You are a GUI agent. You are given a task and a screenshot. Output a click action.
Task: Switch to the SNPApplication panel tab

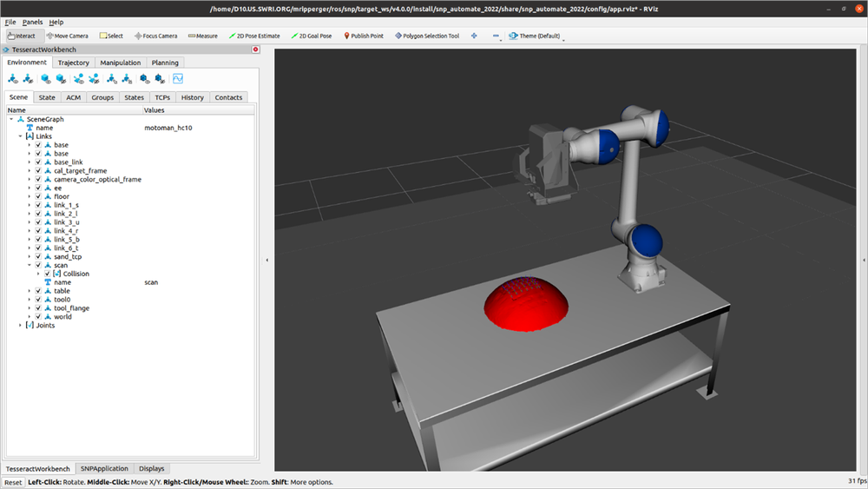coord(104,468)
